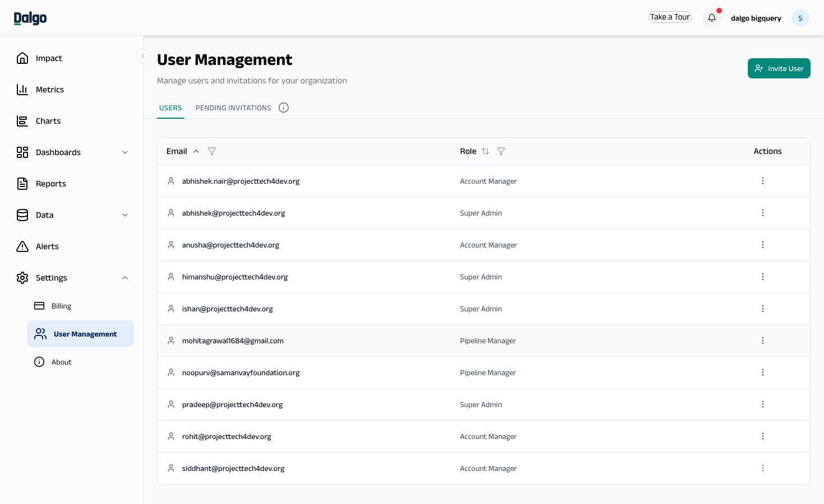
Task: Open actions menu for abhishek@projecttech4dev.org
Action: click(763, 213)
